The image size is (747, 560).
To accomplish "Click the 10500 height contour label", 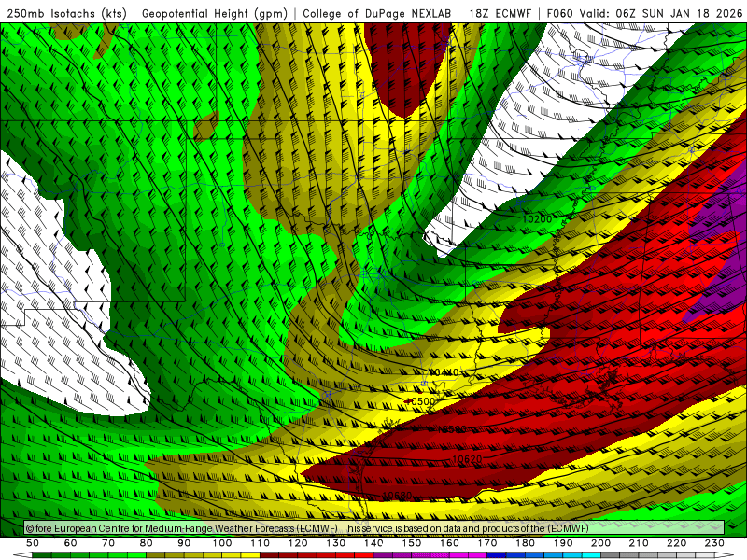I will pos(420,401).
